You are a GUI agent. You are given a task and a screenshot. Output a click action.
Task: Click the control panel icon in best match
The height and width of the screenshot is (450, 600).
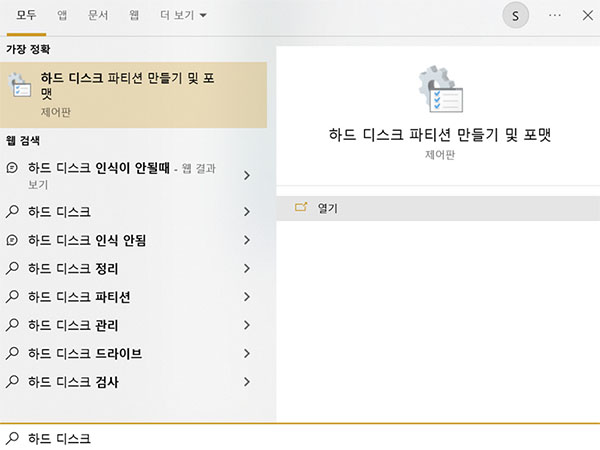tap(20, 85)
